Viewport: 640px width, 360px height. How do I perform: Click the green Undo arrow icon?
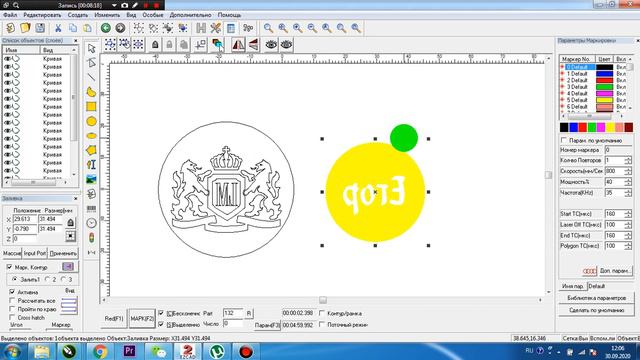coord(106,28)
